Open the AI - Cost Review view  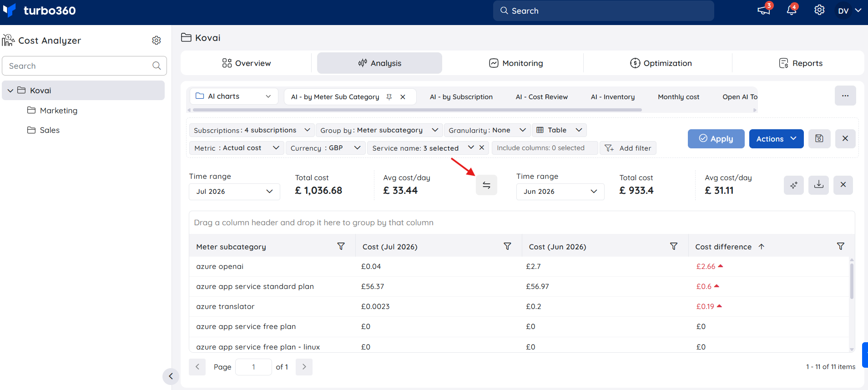541,97
